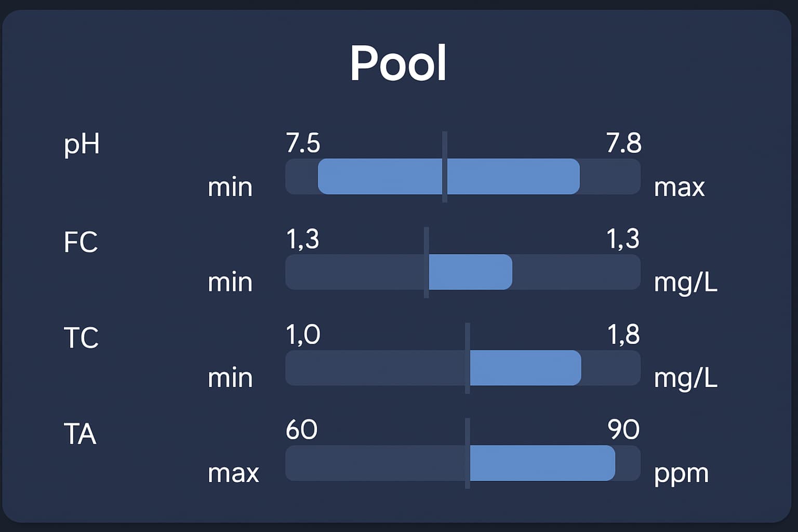Click the TC bar's vertical marker line
798x532 pixels.
click(x=468, y=358)
